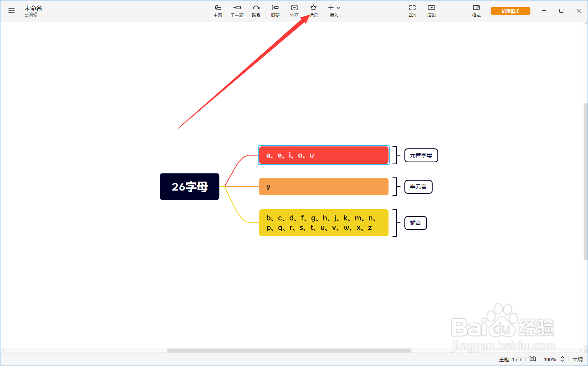Open the 标记 marker star icon
Viewport: 588px width, 366px height.
(x=313, y=8)
